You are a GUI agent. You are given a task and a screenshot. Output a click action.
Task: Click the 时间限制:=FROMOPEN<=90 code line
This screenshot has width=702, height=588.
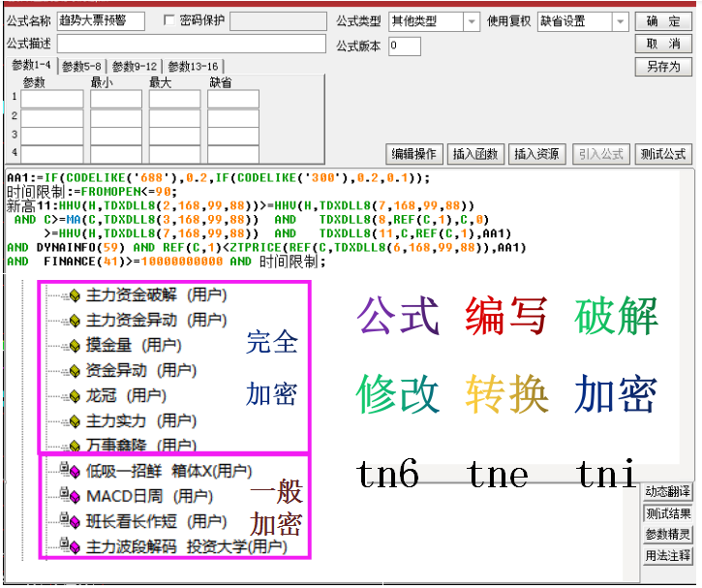pyautogui.click(x=92, y=192)
